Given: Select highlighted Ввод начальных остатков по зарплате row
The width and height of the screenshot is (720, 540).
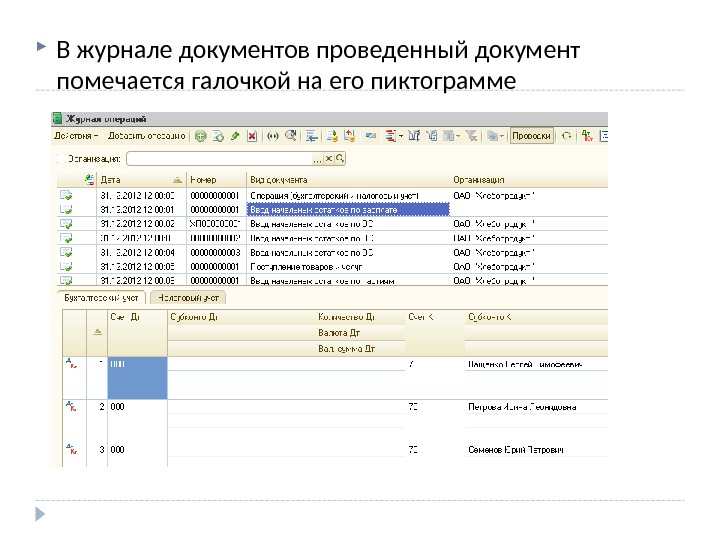Looking at the screenshot, I should 332,209.
